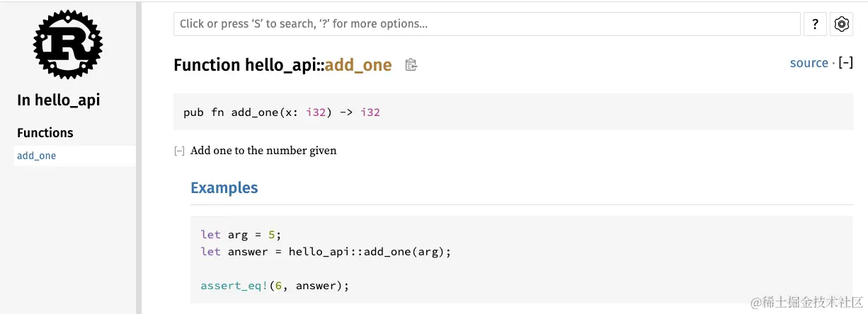Click hello_api in the function title
868x314 pixels.
point(277,65)
